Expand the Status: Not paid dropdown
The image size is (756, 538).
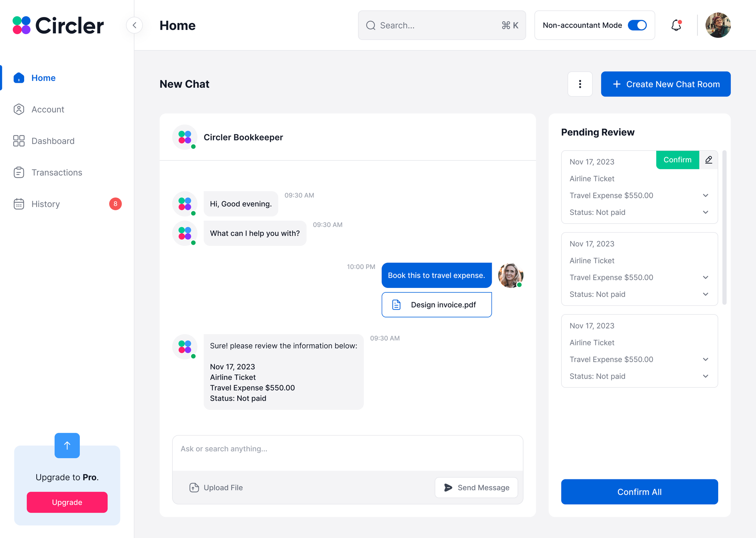(705, 212)
